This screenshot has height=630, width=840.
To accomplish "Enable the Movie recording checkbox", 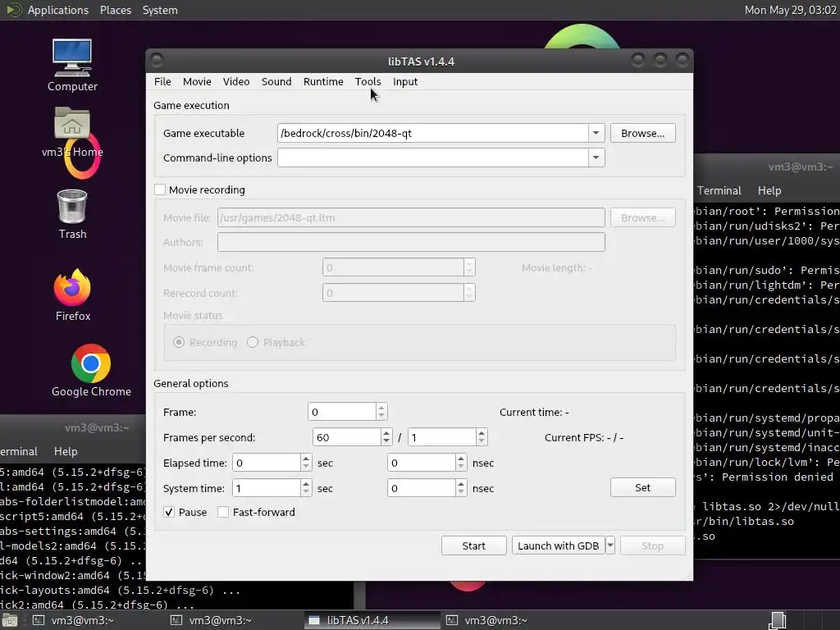I will tap(160, 189).
